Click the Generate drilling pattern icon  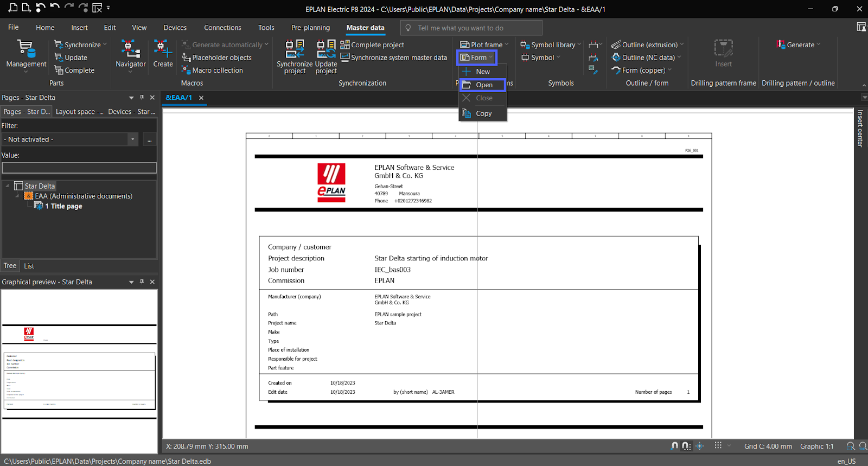(781, 44)
